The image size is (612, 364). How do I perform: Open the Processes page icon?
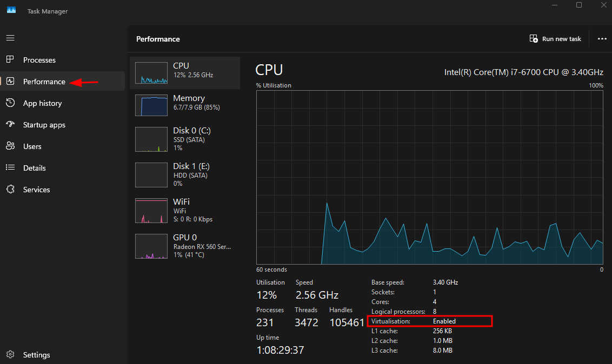[x=10, y=59]
